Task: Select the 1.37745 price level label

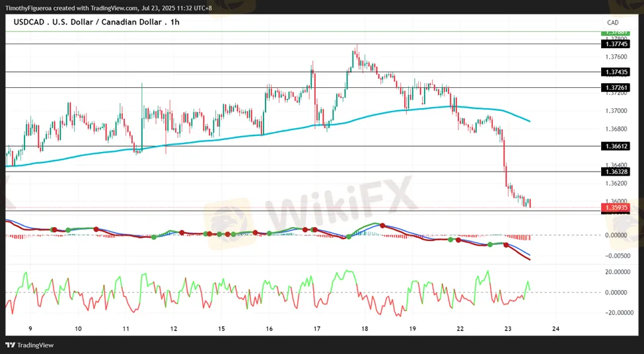Action: pos(615,44)
